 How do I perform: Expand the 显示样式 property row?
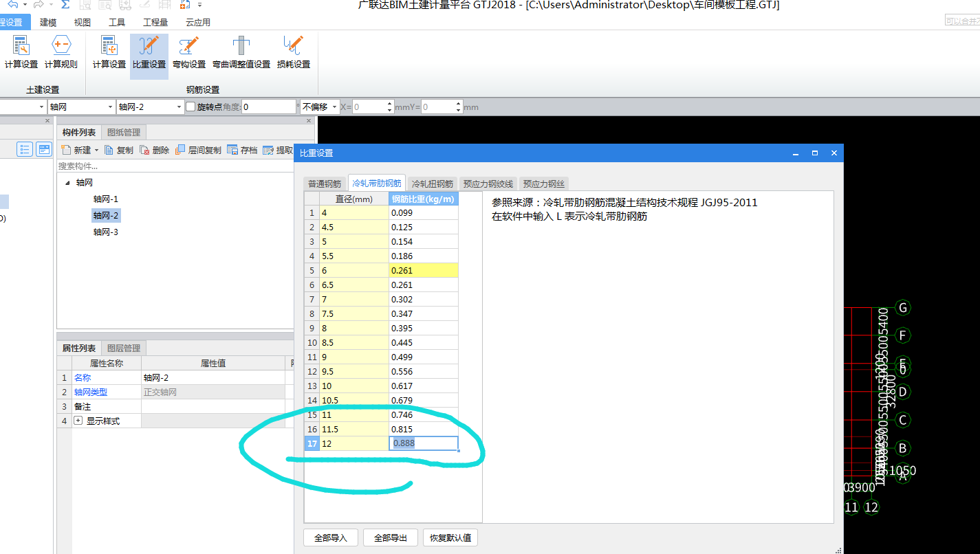click(x=78, y=421)
